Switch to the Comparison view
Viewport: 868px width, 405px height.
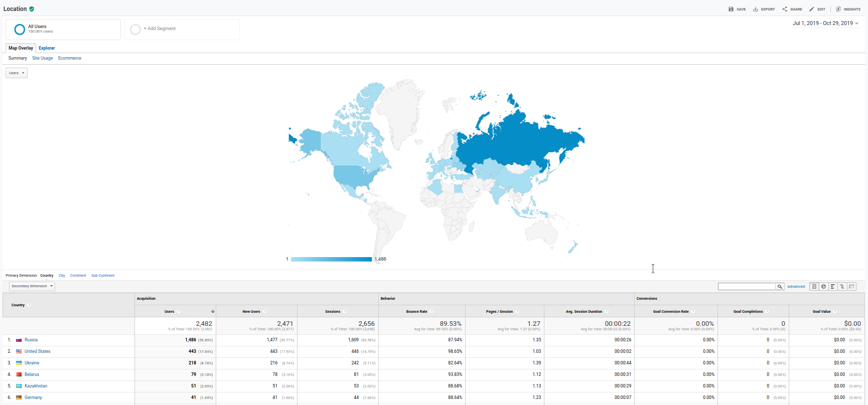click(x=842, y=287)
